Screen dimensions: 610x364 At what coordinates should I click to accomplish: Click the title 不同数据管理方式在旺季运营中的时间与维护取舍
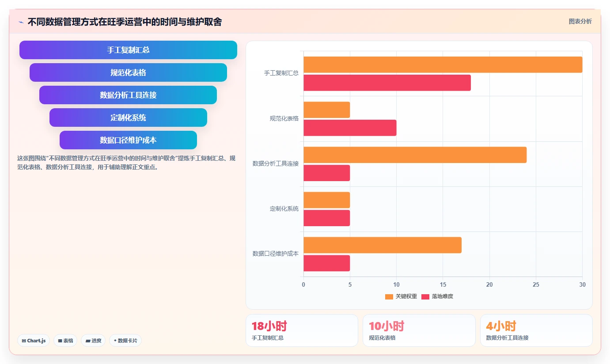coord(125,22)
